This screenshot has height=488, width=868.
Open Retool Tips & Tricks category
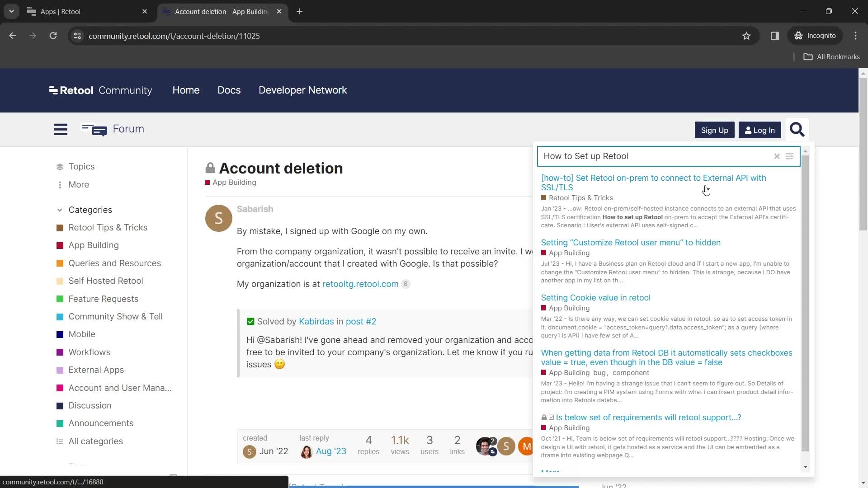(108, 228)
